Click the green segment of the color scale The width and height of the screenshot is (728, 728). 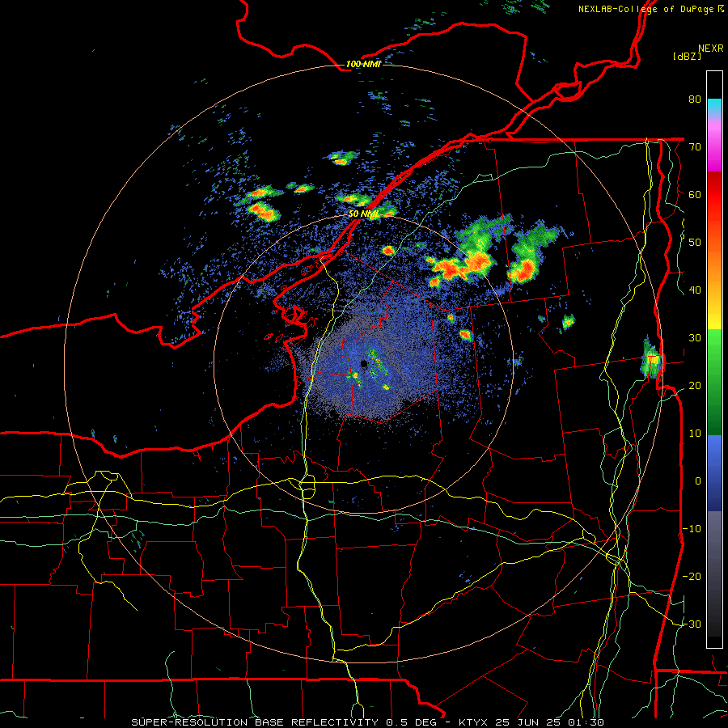pyautogui.click(x=714, y=382)
